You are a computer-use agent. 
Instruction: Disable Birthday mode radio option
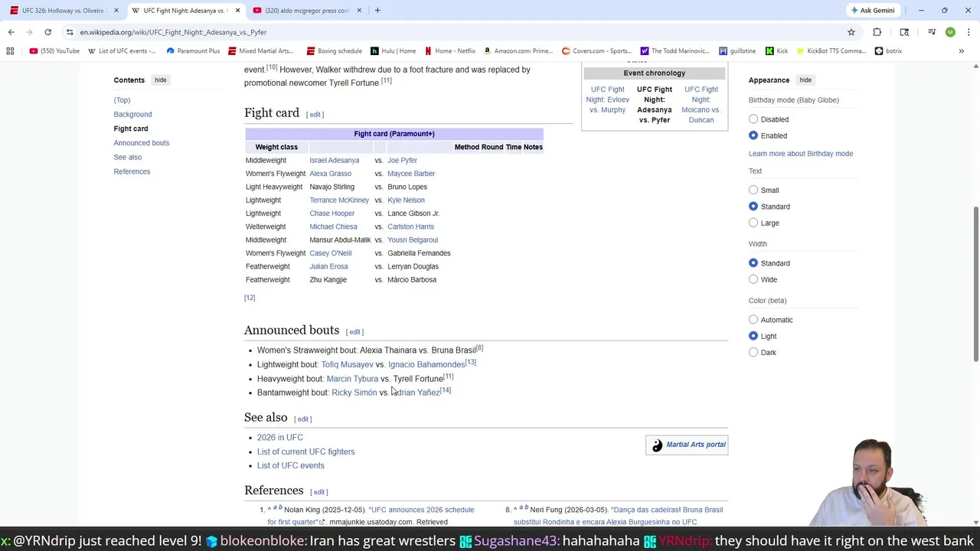pos(753,119)
